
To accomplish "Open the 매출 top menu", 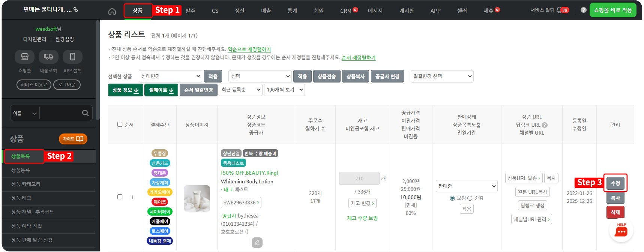I will click(x=266, y=11).
